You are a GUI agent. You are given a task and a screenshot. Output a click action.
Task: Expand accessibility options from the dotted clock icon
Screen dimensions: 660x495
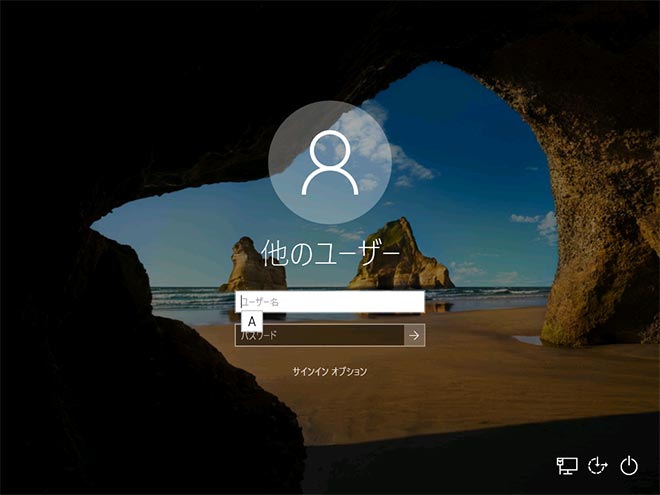[598, 465]
